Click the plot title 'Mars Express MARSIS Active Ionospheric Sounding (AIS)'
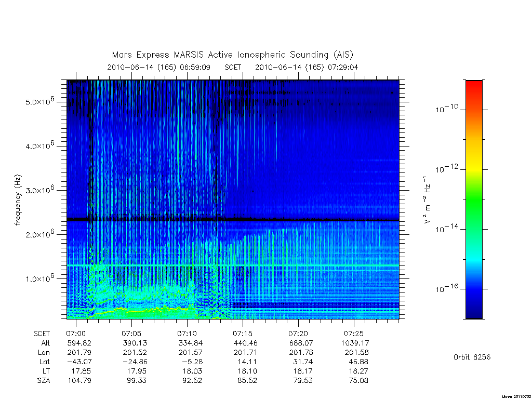Viewport: 532px width, 399px height. point(232,55)
